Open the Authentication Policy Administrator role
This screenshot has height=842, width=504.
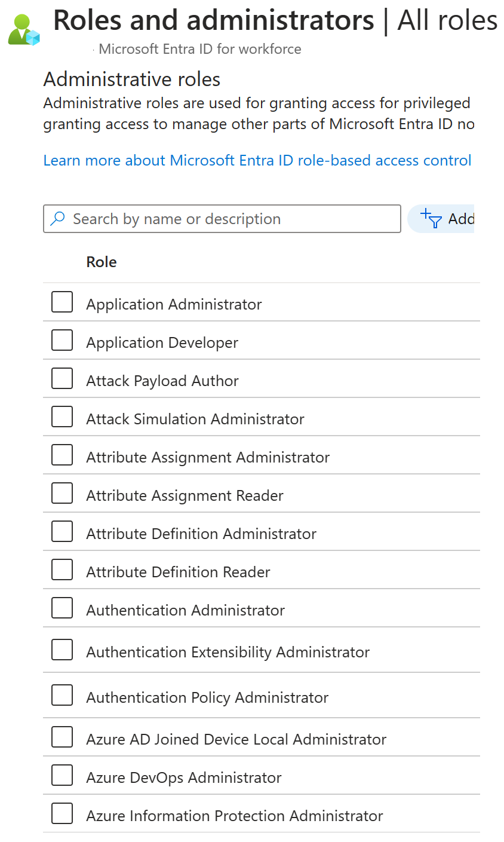(207, 697)
